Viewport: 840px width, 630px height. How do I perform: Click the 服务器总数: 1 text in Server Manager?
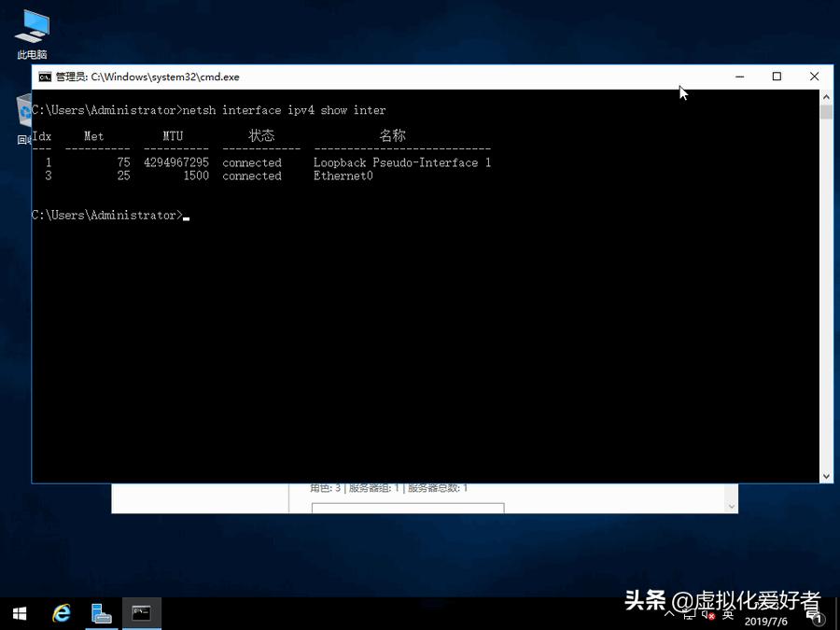tap(437, 486)
